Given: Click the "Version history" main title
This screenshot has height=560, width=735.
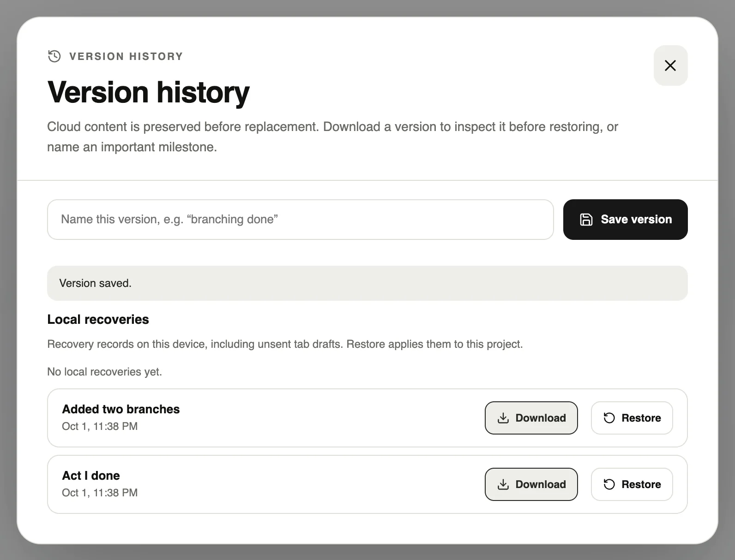Looking at the screenshot, I should click(148, 92).
